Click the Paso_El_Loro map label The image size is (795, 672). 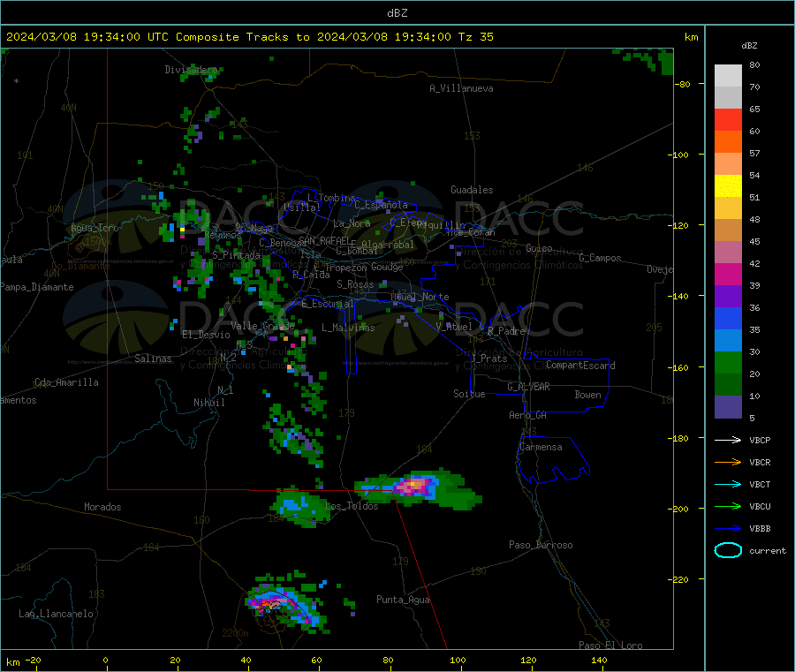click(x=610, y=646)
